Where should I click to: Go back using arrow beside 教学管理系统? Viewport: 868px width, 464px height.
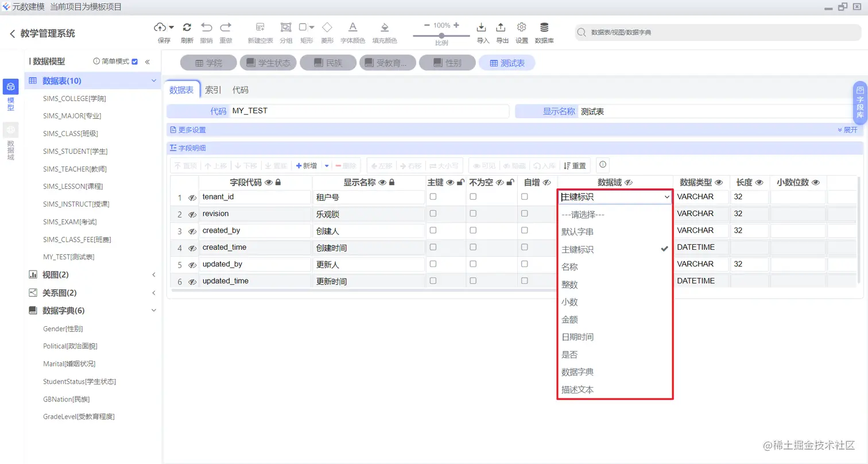pos(12,34)
